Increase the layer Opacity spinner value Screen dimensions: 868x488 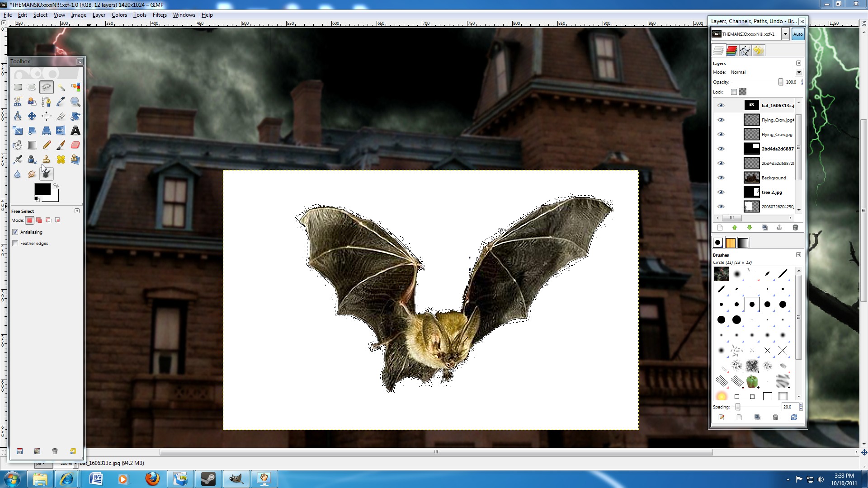click(x=802, y=80)
